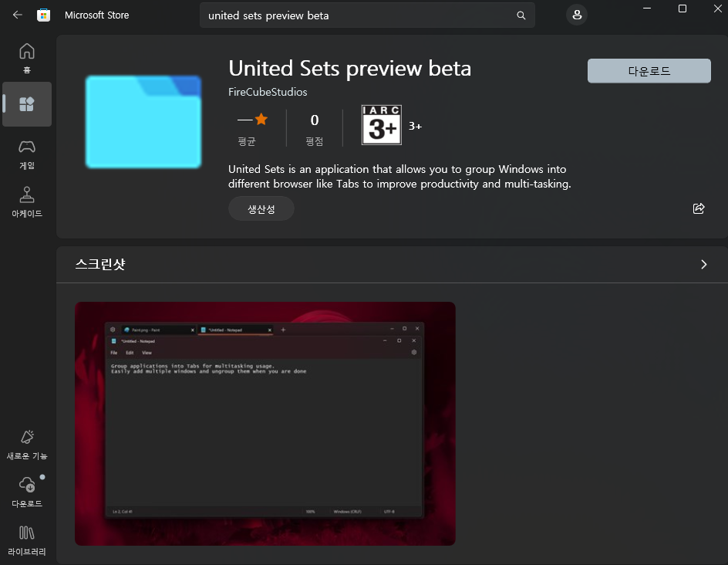
Task: Open the FireCubeStudios publisher link
Action: click(x=268, y=92)
